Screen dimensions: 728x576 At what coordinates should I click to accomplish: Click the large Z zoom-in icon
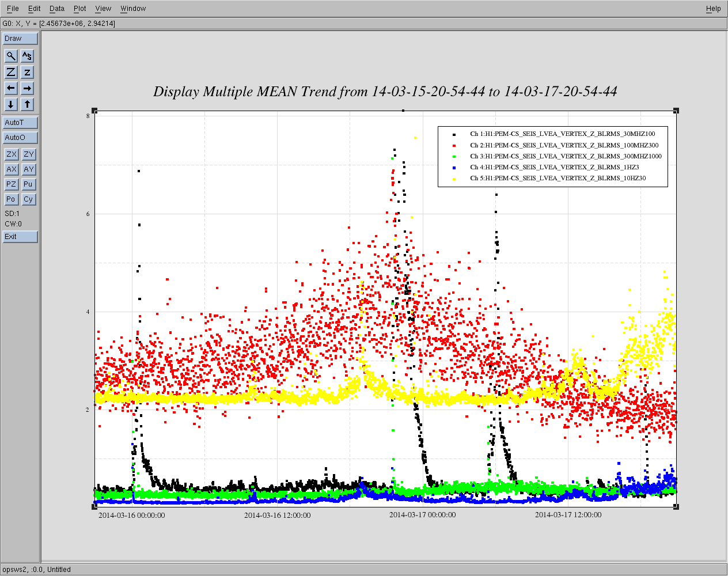pos(11,72)
